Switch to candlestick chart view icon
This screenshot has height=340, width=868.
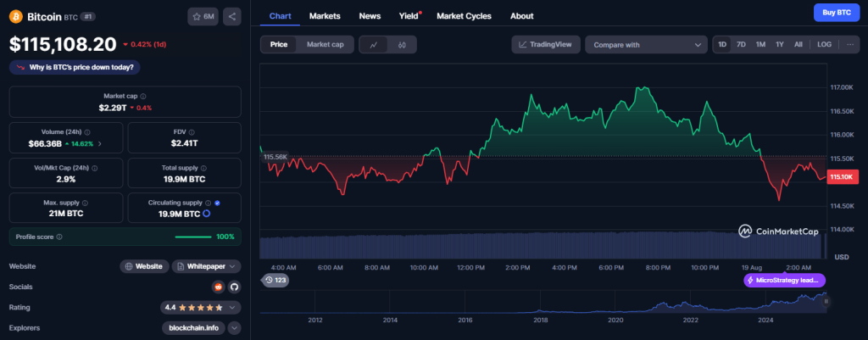click(402, 44)
